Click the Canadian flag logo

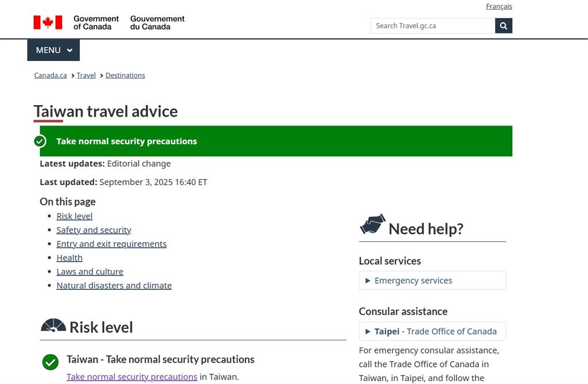pos(48,22)
